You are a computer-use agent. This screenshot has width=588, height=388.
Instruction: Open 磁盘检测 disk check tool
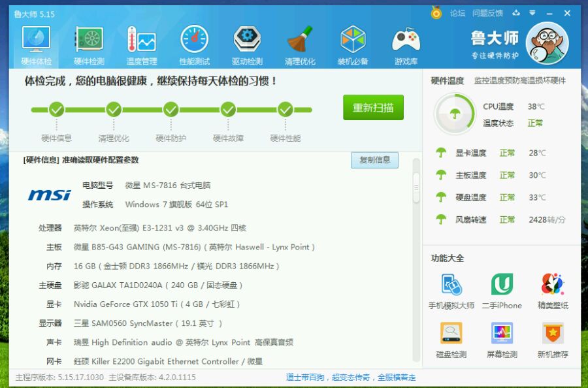(451, 340)
